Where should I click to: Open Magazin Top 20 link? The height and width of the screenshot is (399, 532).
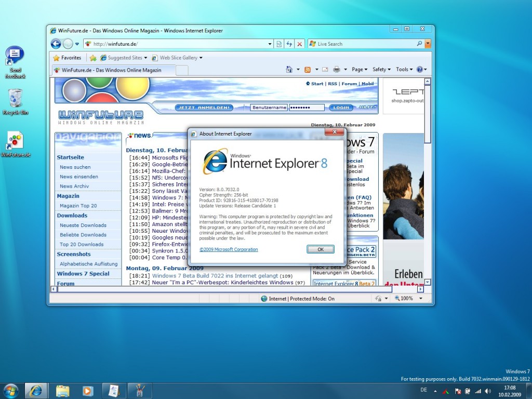pyautogui.click(x=78, y=206)
